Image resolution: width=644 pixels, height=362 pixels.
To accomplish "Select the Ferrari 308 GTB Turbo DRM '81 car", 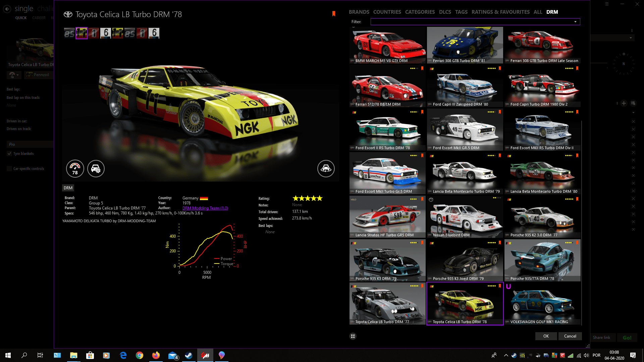I will pos(465,45).
